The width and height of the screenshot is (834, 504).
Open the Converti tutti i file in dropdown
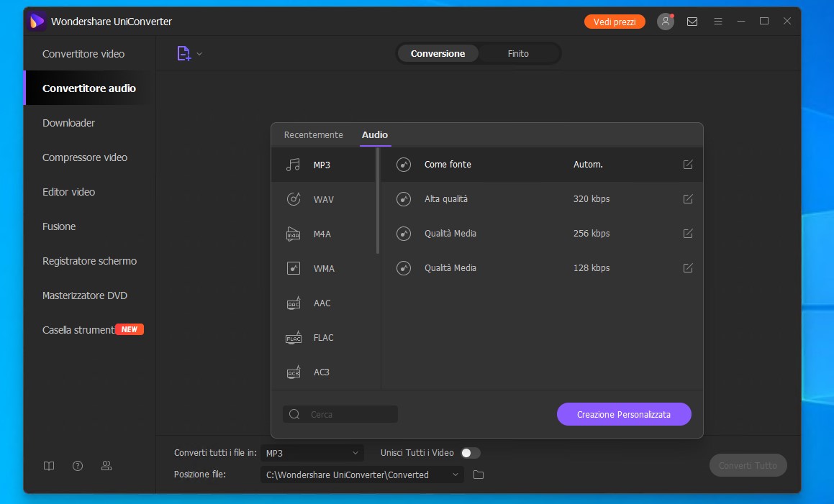pos(312,453)
